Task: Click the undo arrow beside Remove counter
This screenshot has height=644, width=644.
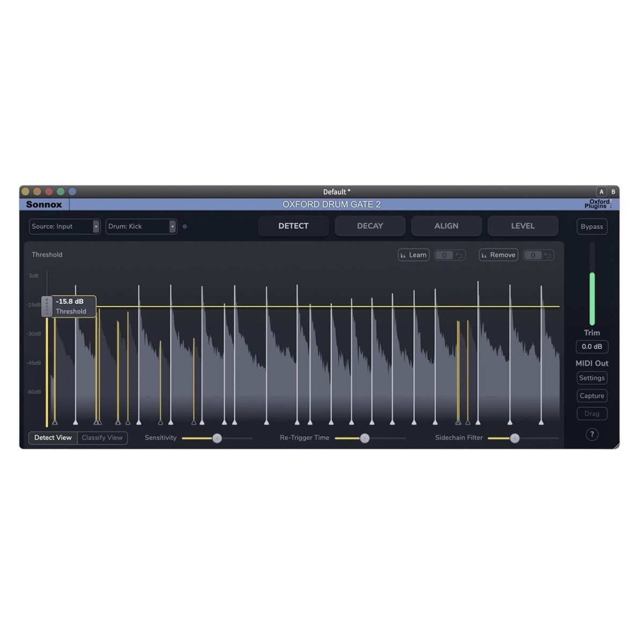Action: click(x=548, y=255)
